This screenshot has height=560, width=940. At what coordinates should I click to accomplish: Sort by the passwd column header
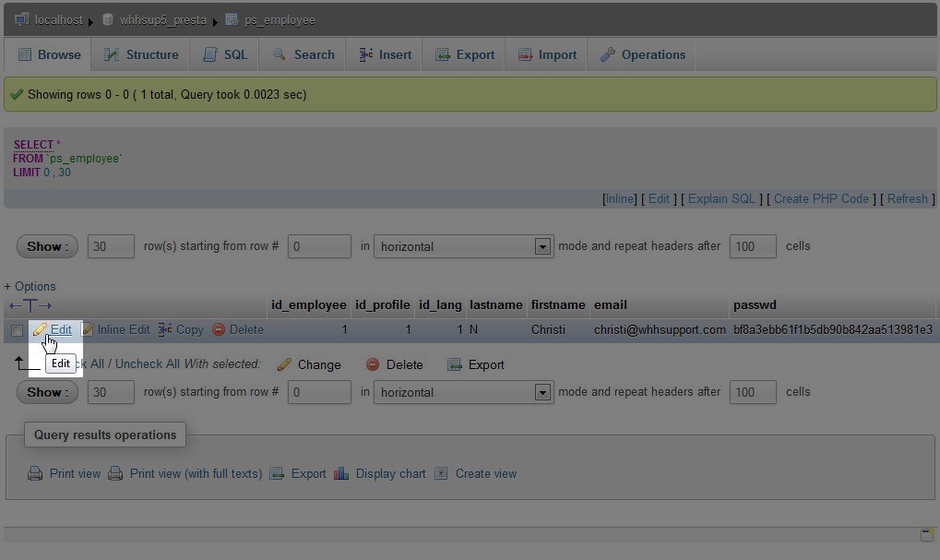[755, 304]
